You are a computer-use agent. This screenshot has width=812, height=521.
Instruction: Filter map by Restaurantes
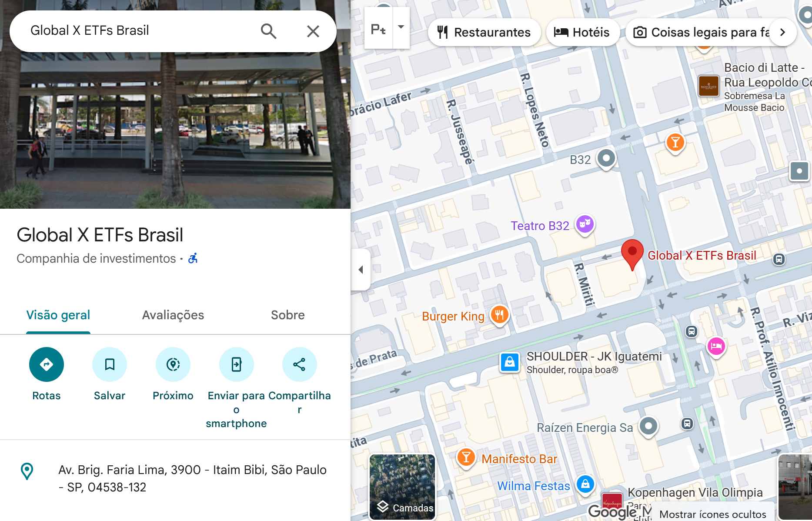pos(485,32)
